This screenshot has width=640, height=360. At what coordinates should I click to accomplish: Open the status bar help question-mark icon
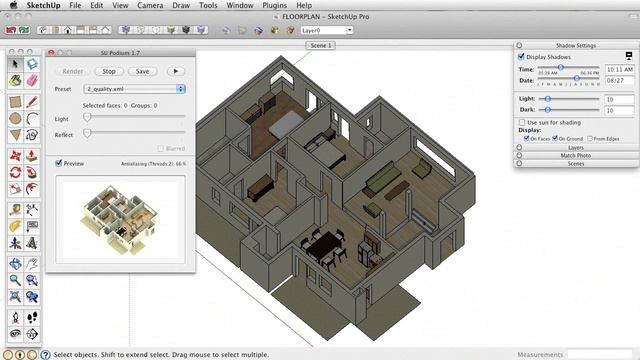pyautogui.click(x=45, y=355)
